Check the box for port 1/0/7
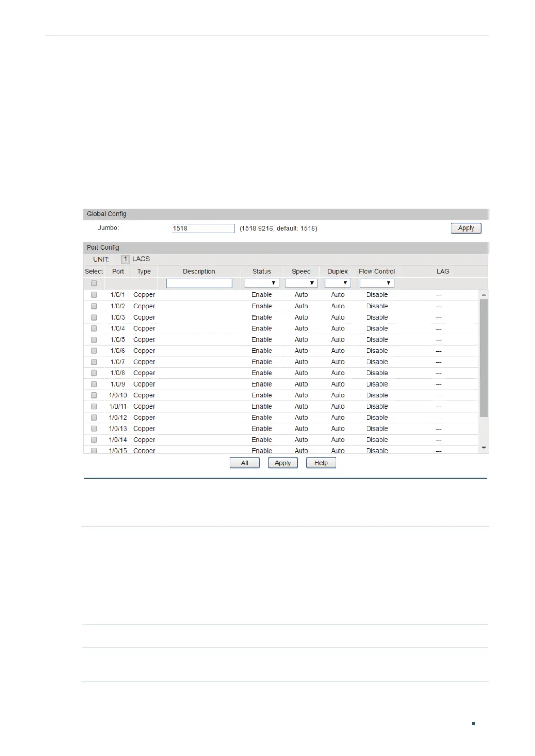 pyautogui.click(x=94, y=362)
